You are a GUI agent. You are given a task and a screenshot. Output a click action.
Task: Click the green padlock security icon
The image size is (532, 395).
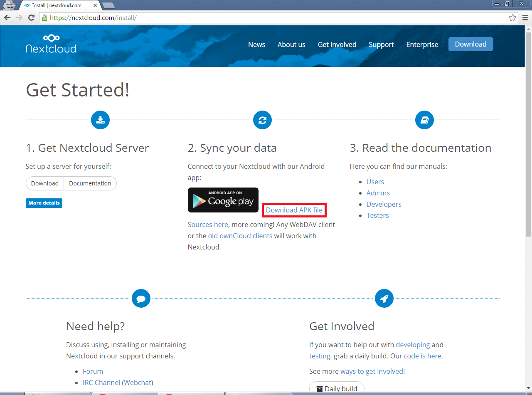44,18
